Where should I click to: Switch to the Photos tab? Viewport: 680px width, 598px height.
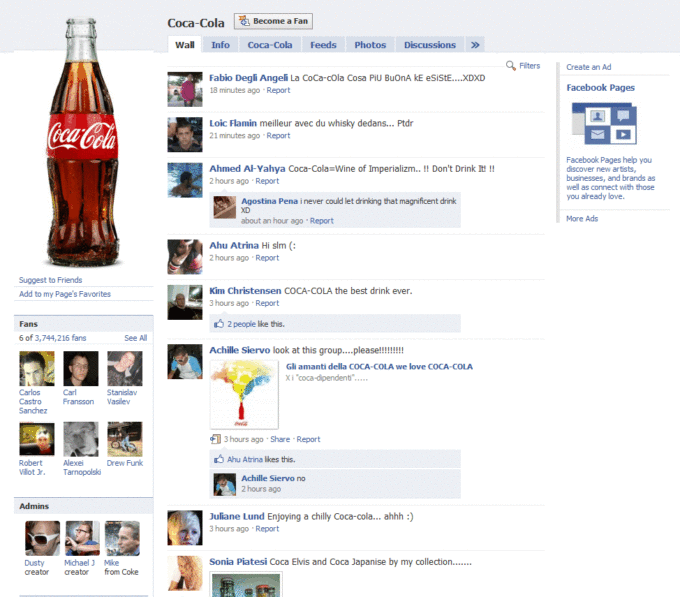[370, 45]
